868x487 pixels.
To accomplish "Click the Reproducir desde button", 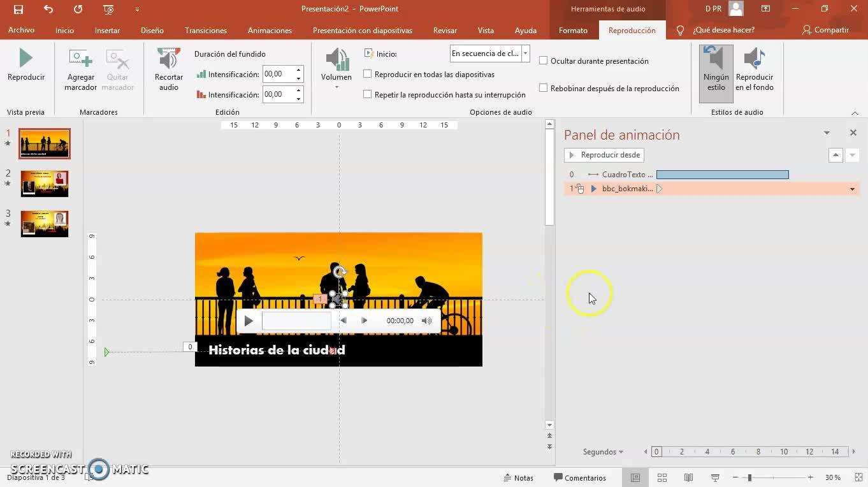I will tap(604, 155).
